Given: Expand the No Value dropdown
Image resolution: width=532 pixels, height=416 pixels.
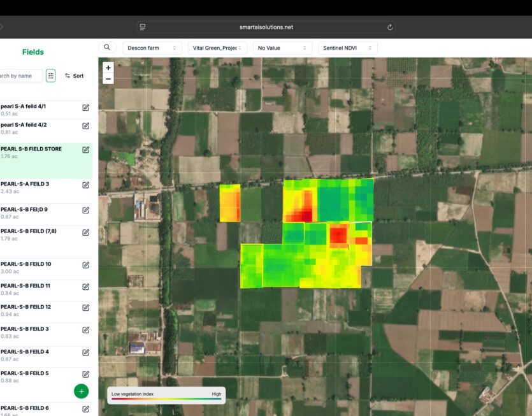Looking at the screenshot, I should (x=282, y=48).
